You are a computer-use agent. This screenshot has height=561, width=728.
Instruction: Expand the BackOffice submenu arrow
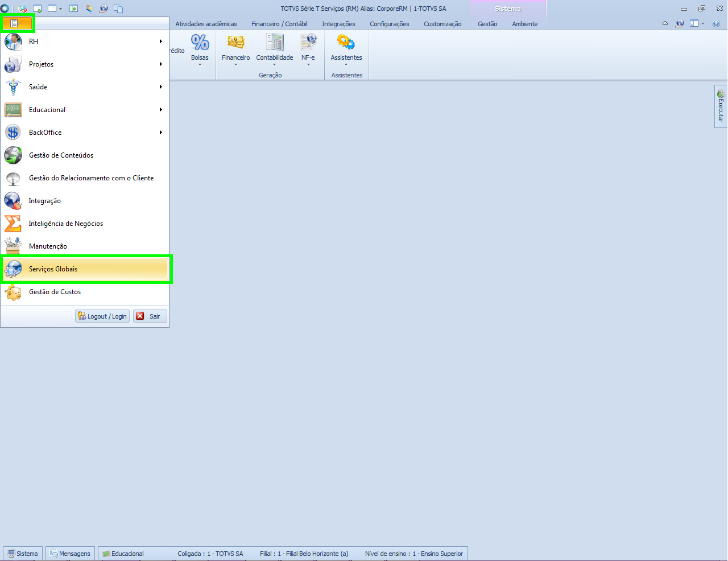[161, 133]
